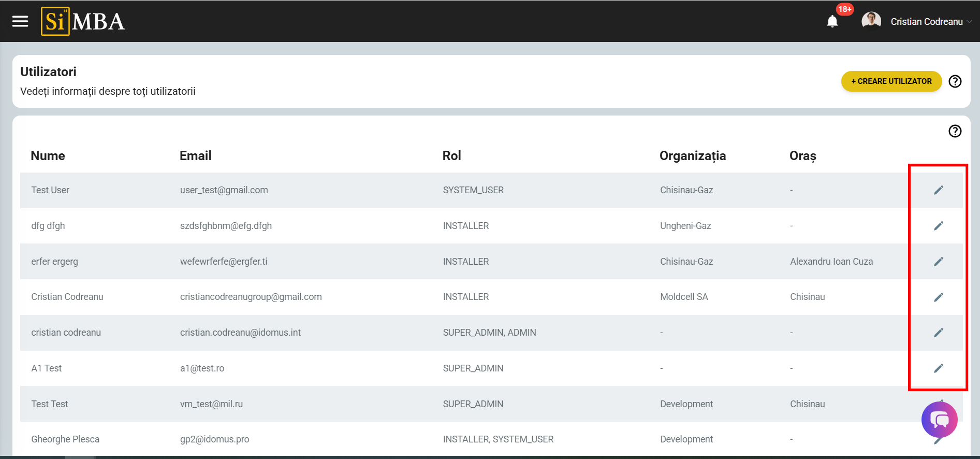Click the Creare Utilizator button
980x459 pixels.
pos(891,81)
